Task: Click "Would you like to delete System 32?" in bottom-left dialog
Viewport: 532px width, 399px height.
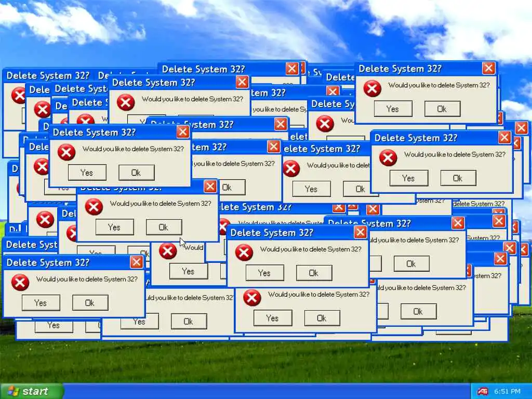Action: [x=87, y=279]
